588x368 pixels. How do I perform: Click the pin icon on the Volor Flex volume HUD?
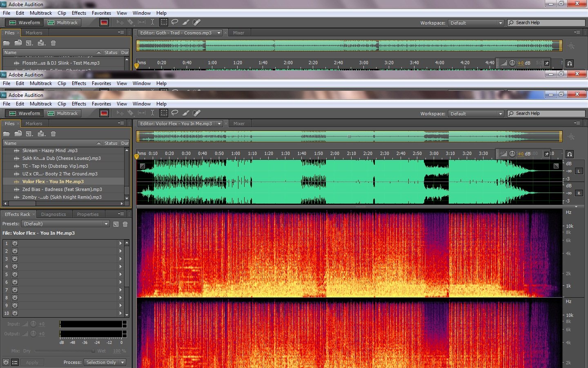[547, 154]
